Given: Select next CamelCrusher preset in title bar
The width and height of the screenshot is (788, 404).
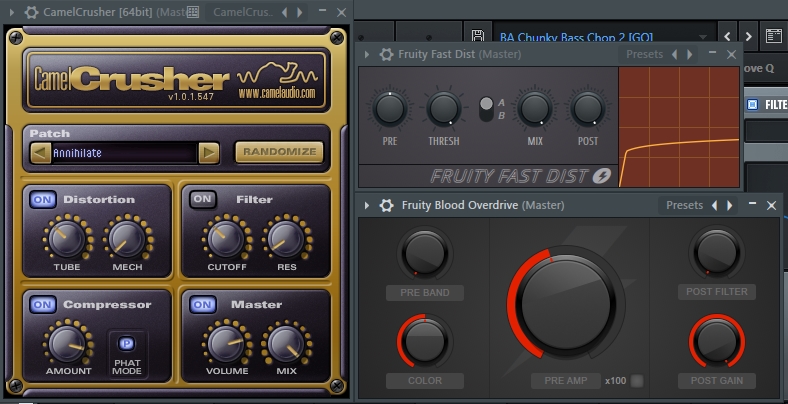Looking at the screenshot, I should click(300, 12).
